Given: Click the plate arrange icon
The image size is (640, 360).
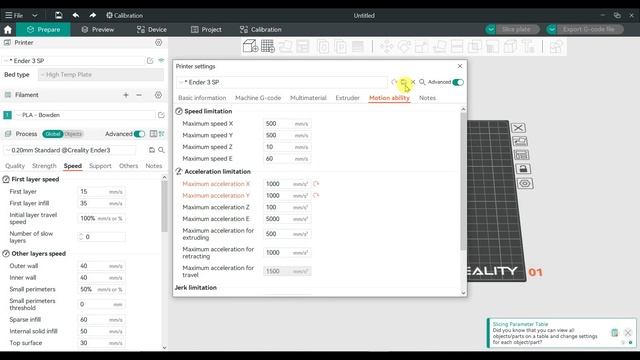Looking at the screenshot, I should pos(522,155).
